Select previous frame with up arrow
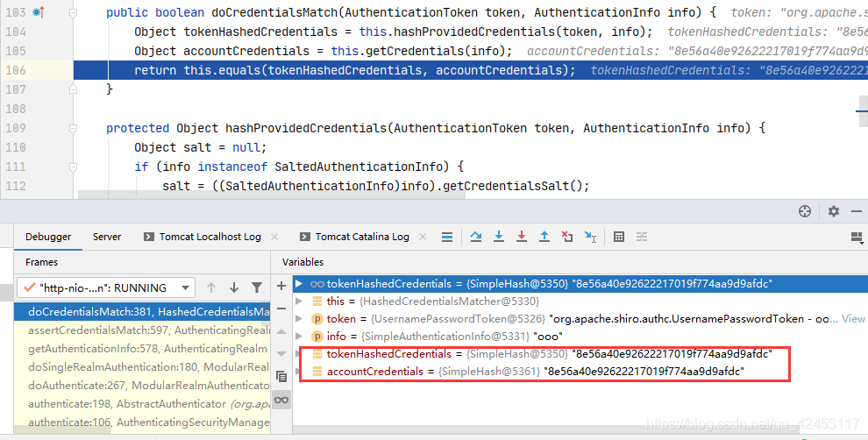Viewport: 868px width, 440px height. pos(211,287)
